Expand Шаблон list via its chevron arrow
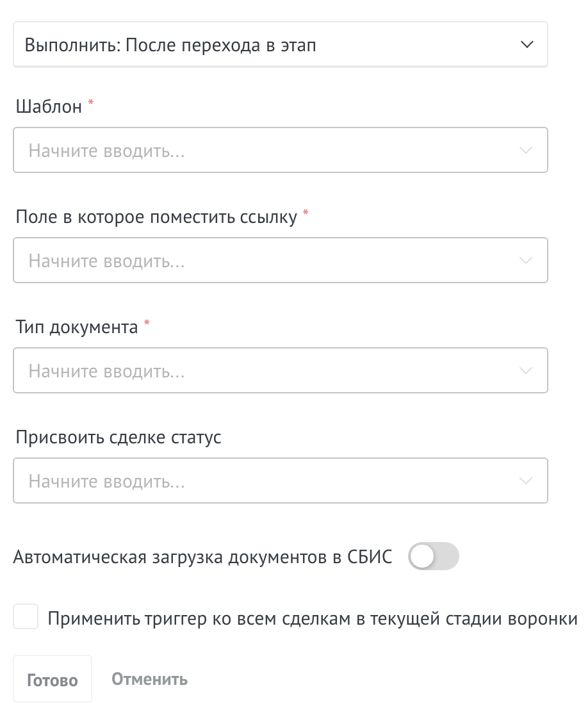Image resolution: width=588 pixels, height=715 pixels. coord(526,151)
